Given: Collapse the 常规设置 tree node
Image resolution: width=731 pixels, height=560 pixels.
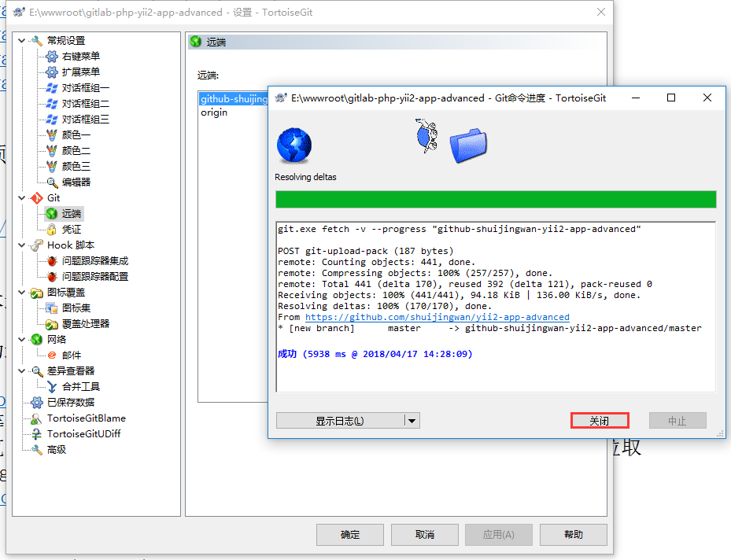Looking at the screenshot, I should click(x=21, y=41).
